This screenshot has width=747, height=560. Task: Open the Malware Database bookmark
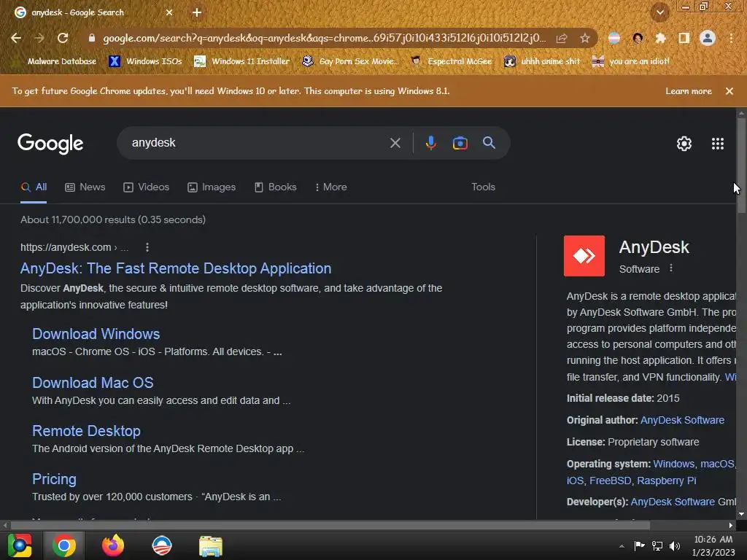click(x=55, y=61)
